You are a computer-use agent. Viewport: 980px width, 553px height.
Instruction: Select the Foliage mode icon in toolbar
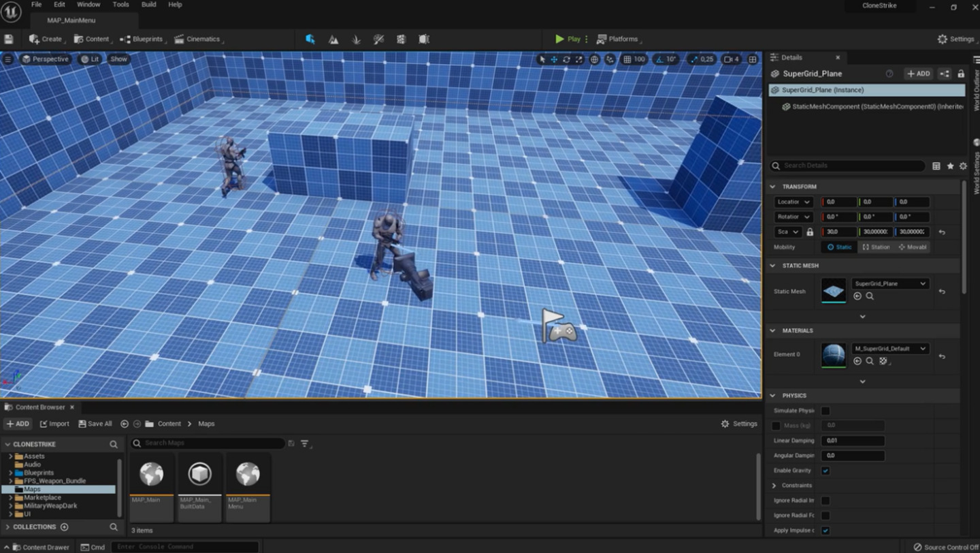(x=356, y=39)
